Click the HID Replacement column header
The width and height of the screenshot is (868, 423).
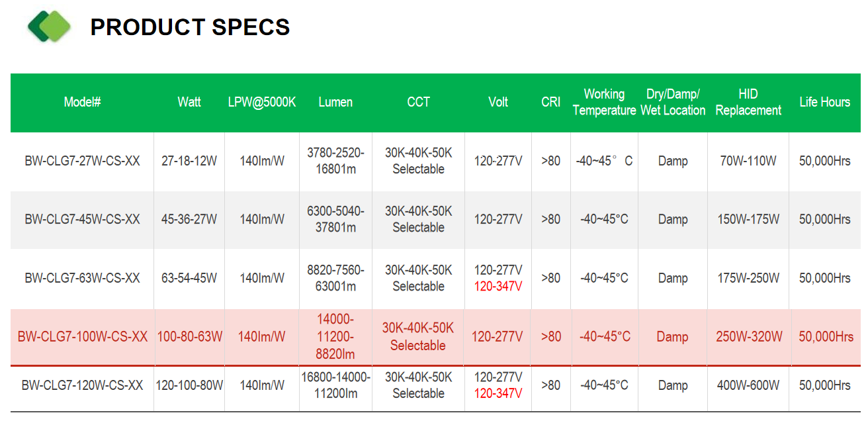748,102
